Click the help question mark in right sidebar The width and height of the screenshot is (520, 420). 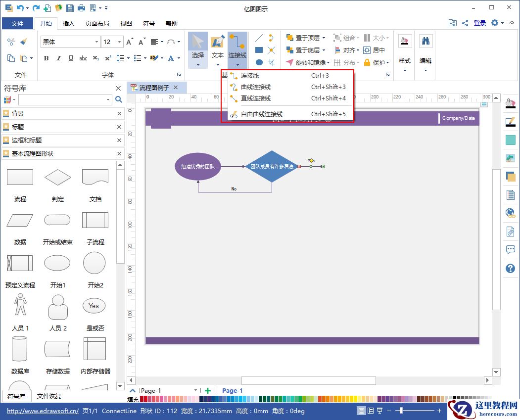coord(511,268)
